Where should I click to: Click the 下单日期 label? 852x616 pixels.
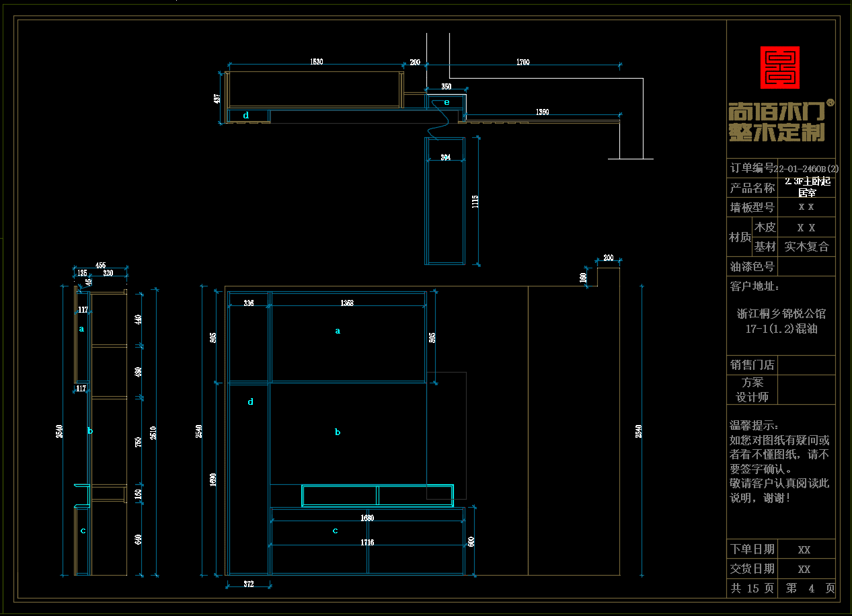point(752,549)
